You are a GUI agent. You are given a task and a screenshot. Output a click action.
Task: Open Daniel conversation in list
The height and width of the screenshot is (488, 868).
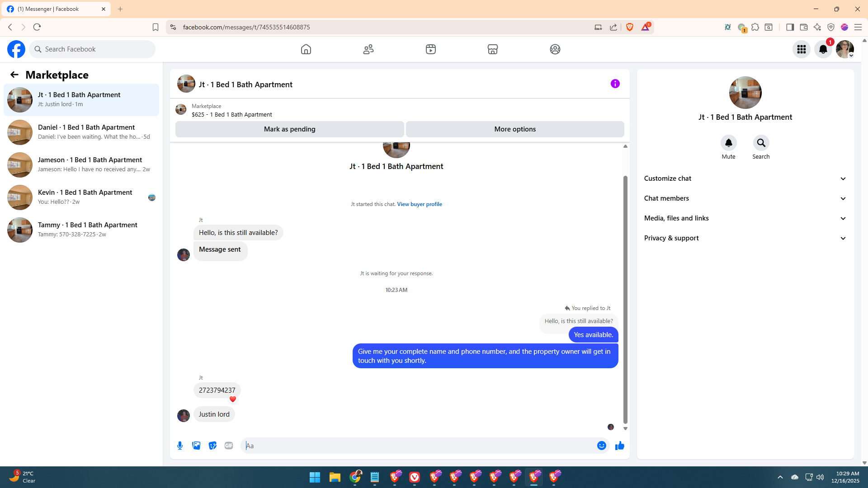tap(81, 132)
